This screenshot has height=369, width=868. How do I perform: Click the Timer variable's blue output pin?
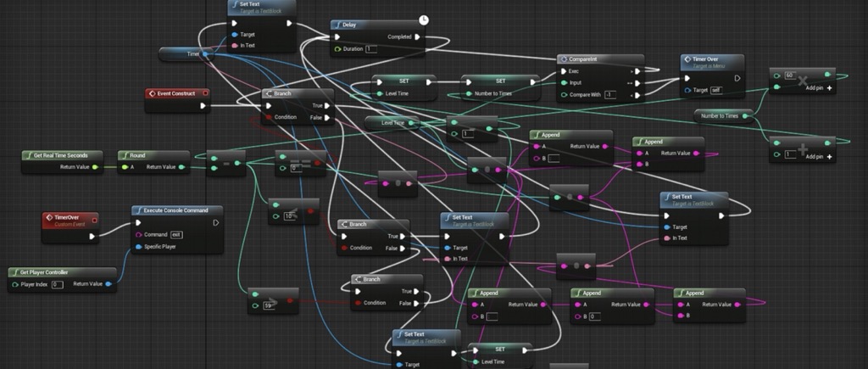pyautogui.click(x=206, y=54)
